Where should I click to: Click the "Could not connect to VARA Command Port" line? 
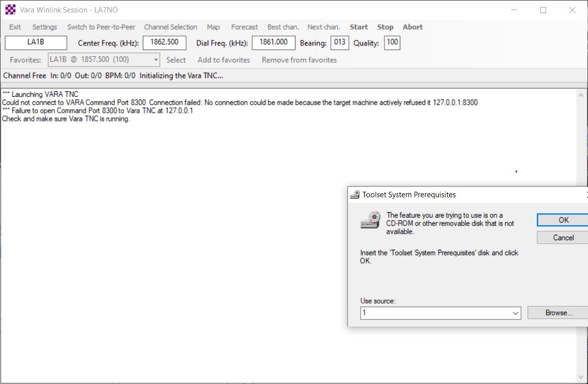(x=240, y=102)
